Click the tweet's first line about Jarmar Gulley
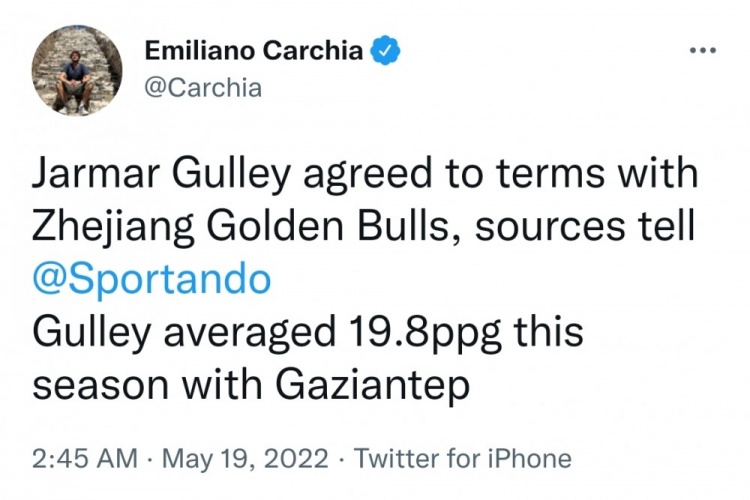This screenshot has height=500, width=750. click(x=365, y=175)
